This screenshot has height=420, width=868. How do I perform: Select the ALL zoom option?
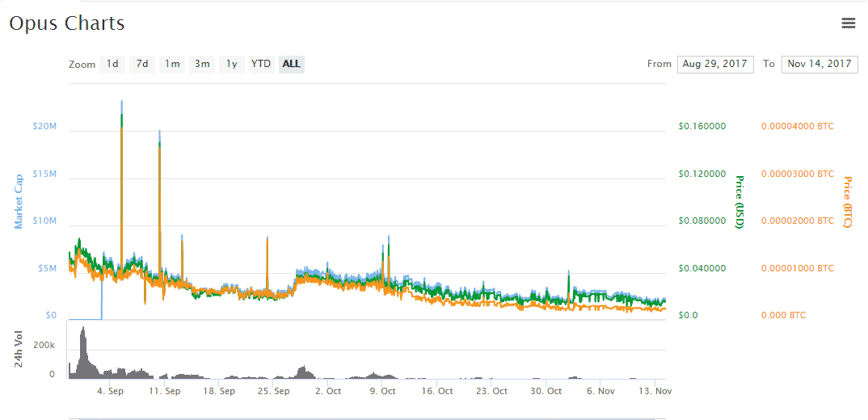pyautogui.click(x=292, y=64)
